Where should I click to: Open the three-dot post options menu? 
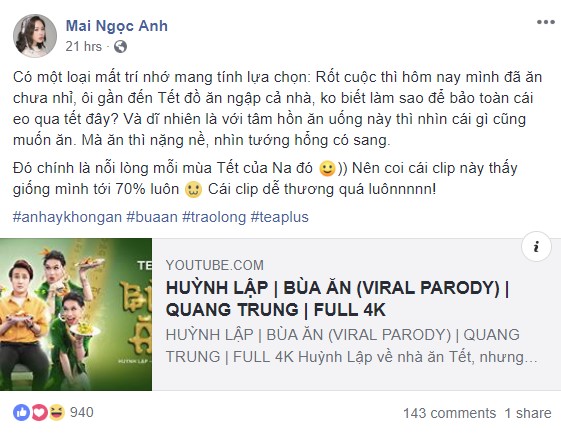point(546,22)
